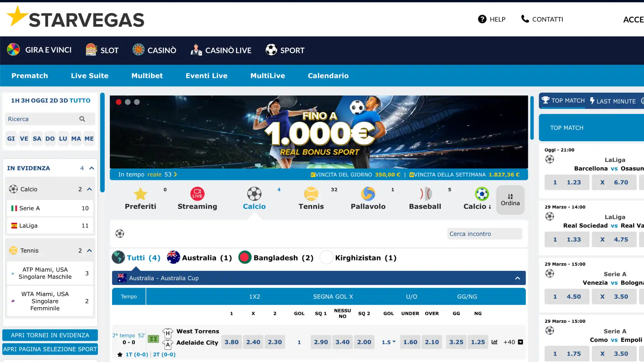644x362 pixels.
Task: Open the Casinò roulette icon
Action: point(138,50)
